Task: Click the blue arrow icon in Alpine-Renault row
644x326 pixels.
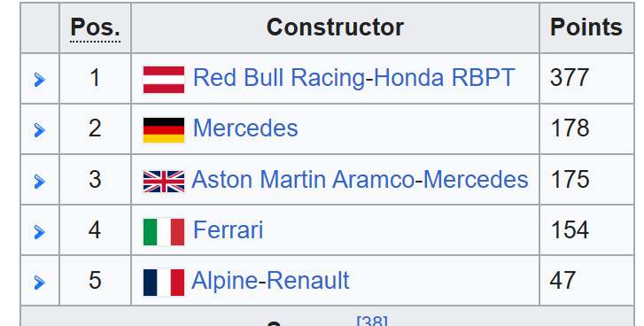Action: point(40,283)
